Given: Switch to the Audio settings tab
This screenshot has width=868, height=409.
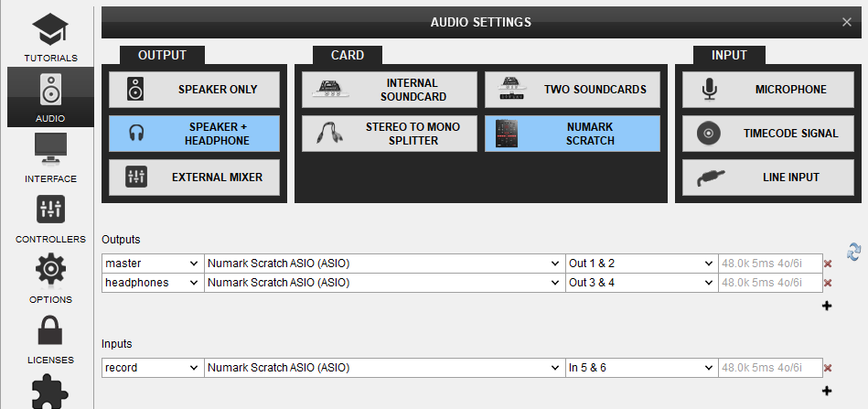Looking at the screenshot, I should 50,96.
